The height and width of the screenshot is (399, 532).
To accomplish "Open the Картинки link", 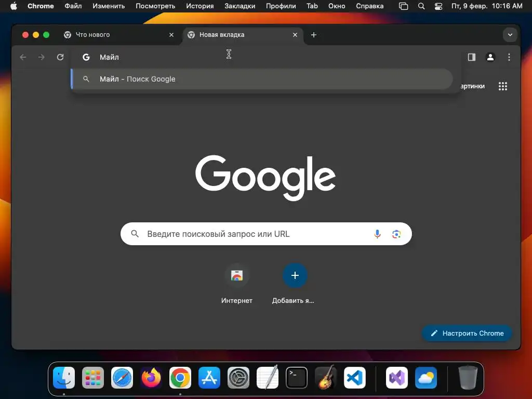I will coord(472,86).
